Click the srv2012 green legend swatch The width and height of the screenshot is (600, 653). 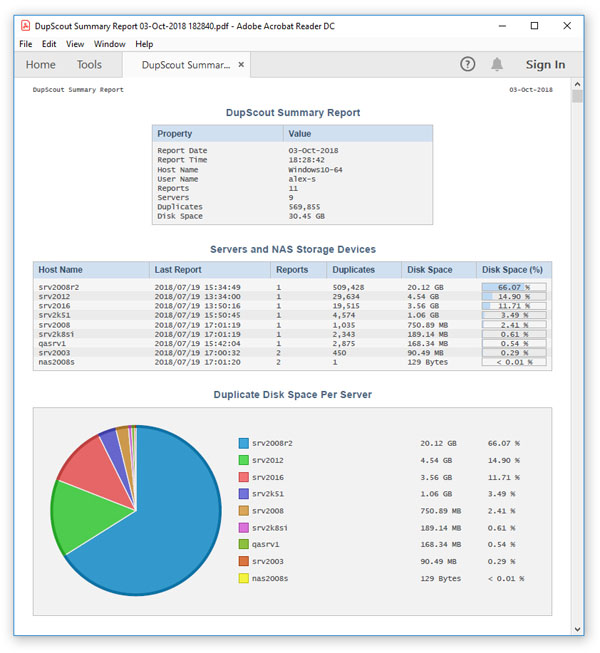(x=244, y=460)
